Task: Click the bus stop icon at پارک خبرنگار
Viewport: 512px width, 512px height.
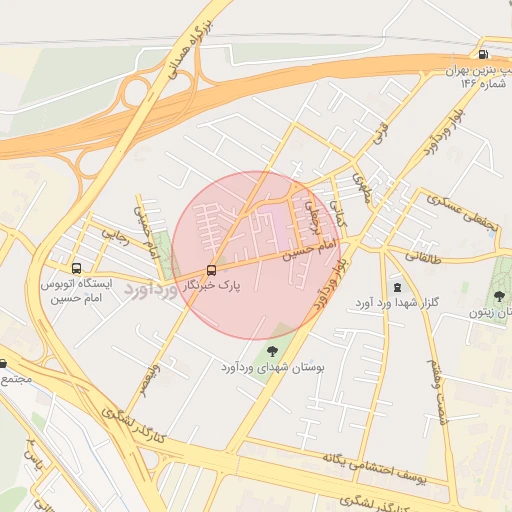Action: [211, 270]
